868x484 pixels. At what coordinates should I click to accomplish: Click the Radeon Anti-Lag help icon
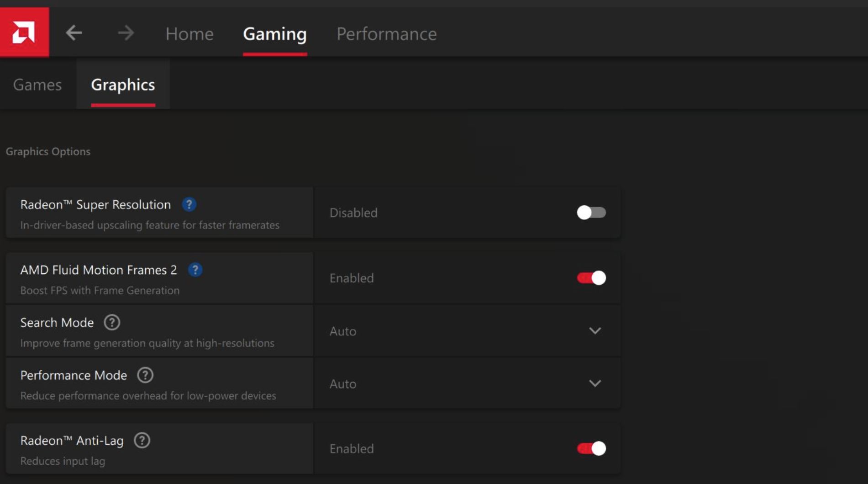pos(142,441)
